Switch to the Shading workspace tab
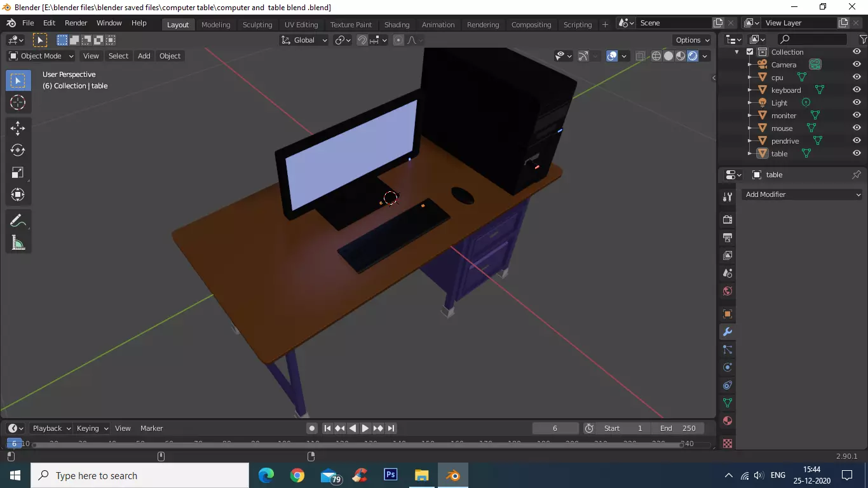This screenshot has width=868, height=488. (x=397, y=25)
